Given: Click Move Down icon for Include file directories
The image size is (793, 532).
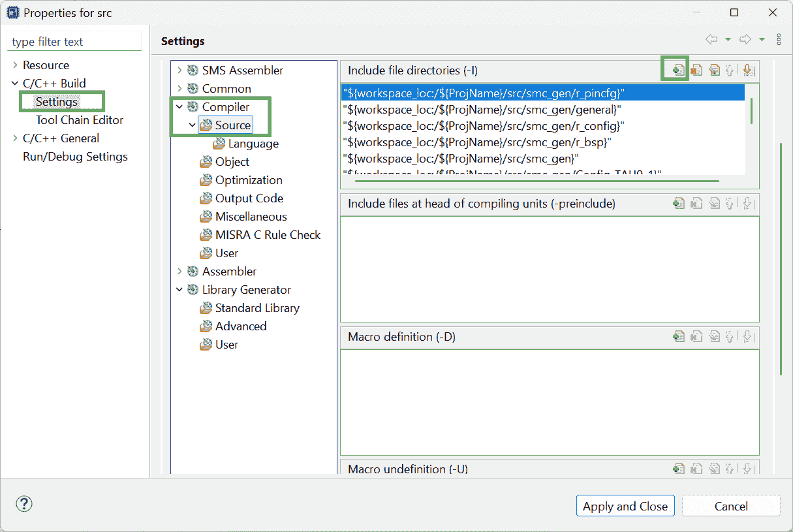Looking at the screenshot, I should point(748,70).
